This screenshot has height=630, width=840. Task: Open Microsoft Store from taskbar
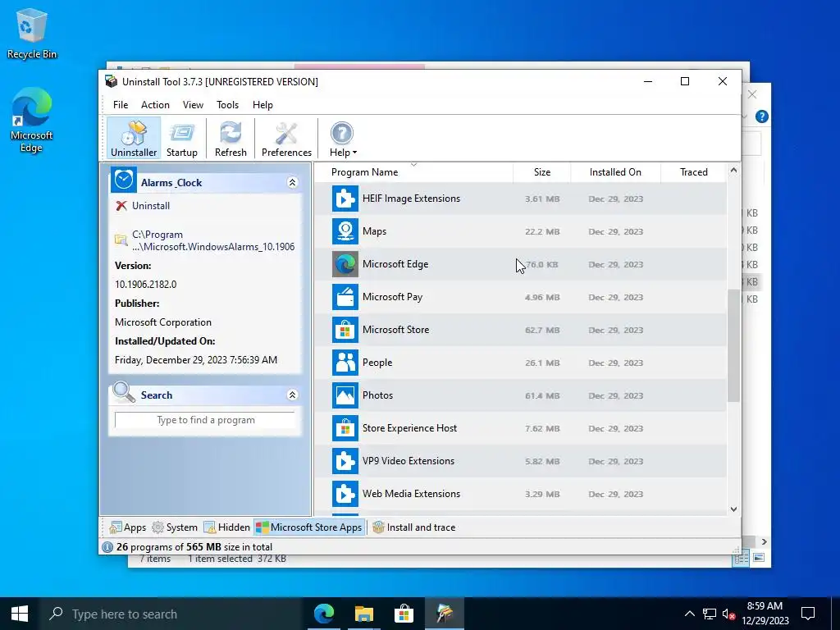[x=404, y=614]
